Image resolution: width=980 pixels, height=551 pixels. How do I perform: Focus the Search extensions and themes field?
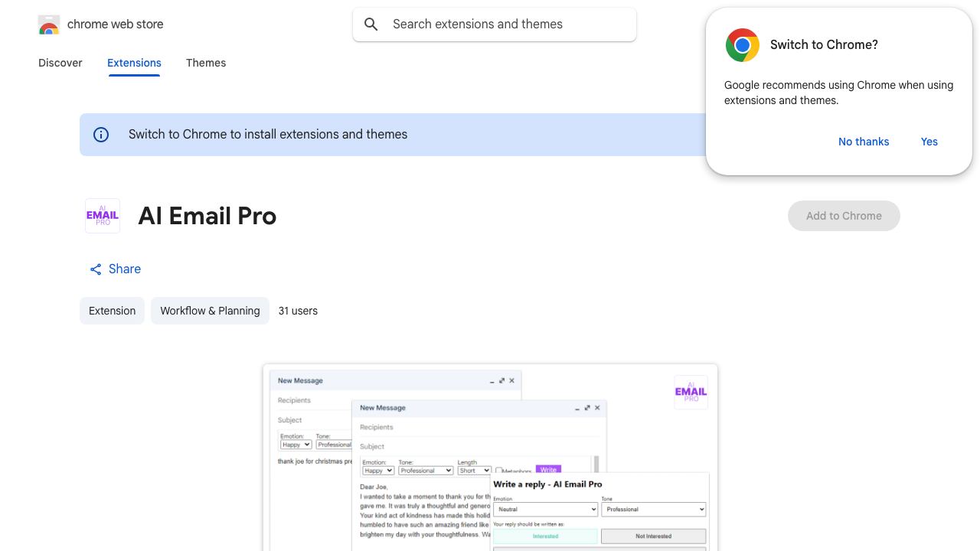pyautogui.click(x=495, y=24)
